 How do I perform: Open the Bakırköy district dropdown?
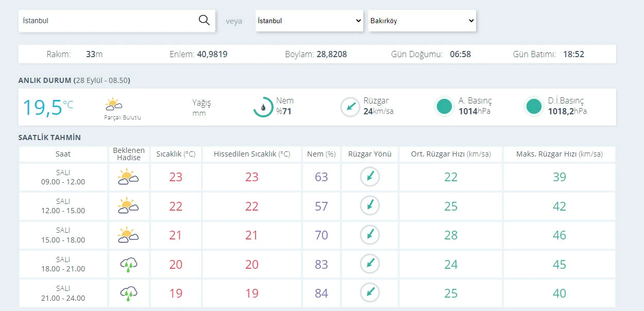pos(422,21)
